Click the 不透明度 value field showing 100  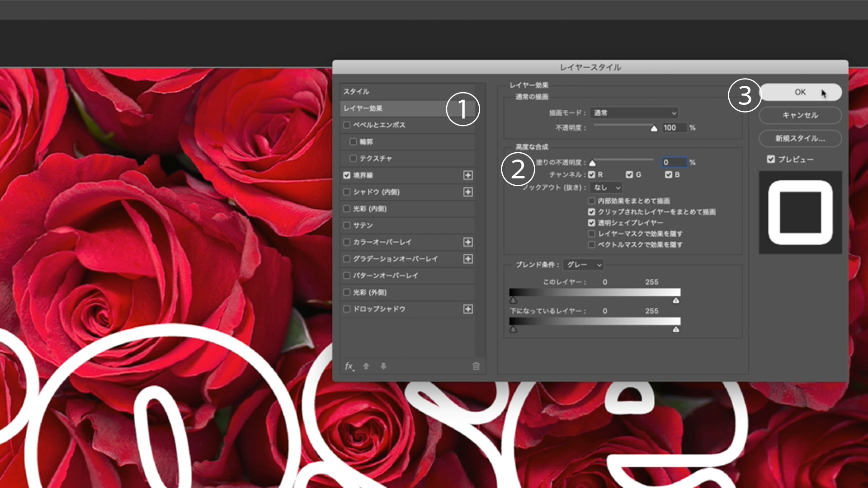pyautogui.click(x=674, y=128)
